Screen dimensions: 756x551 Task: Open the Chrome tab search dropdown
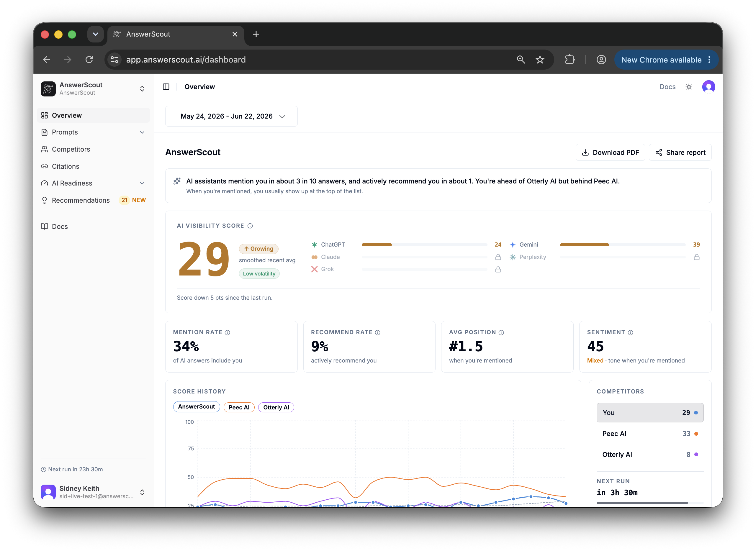95,34
